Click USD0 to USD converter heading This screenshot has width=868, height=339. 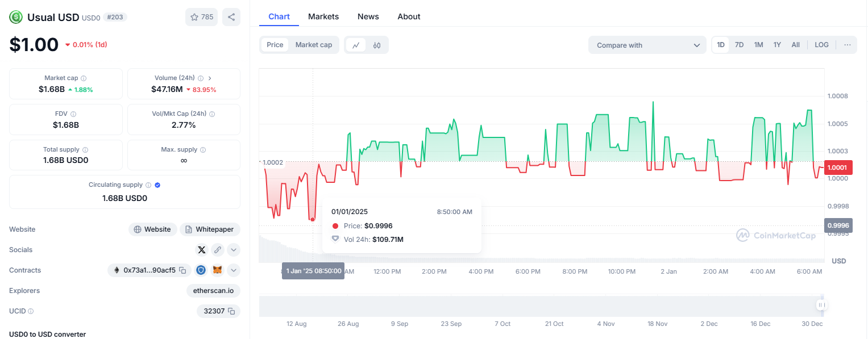(x=48, y=334)
